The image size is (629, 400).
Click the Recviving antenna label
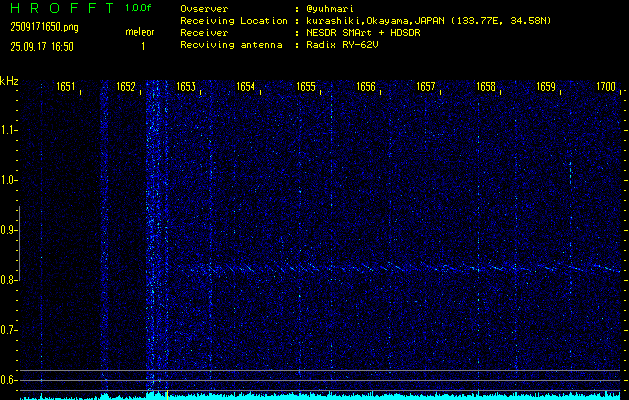point(231,45)
